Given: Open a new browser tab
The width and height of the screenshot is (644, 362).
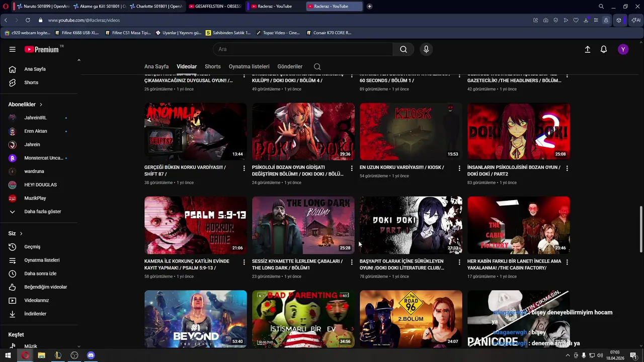Looking at the screenshot, I should pyautogui.click(x=369, y=7).
